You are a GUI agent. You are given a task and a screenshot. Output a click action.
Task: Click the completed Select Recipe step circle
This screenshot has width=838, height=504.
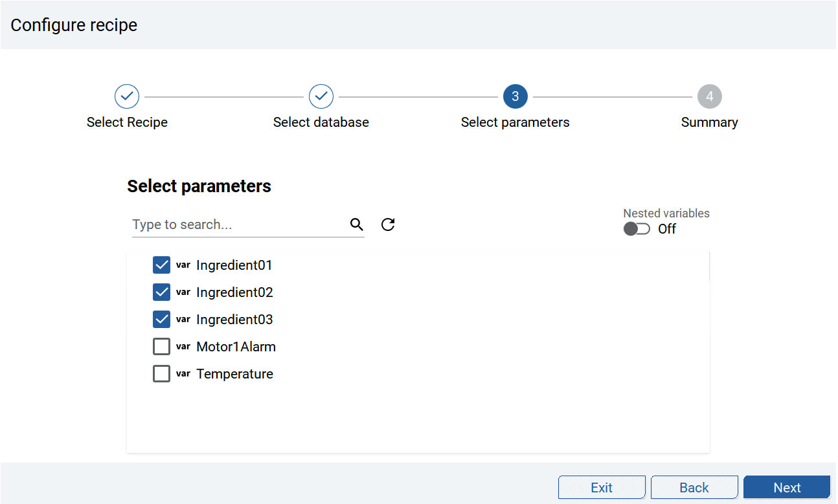127,96
